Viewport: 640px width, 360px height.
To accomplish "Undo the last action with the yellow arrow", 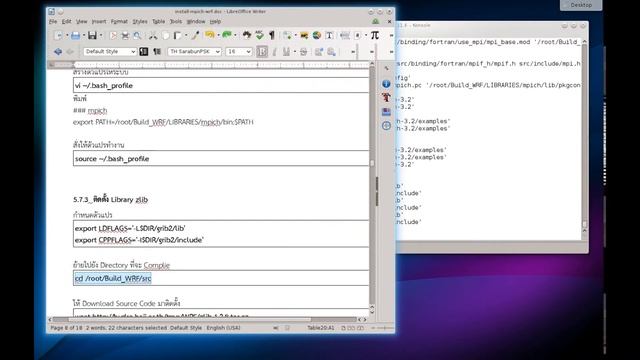I will click(210, 36).
